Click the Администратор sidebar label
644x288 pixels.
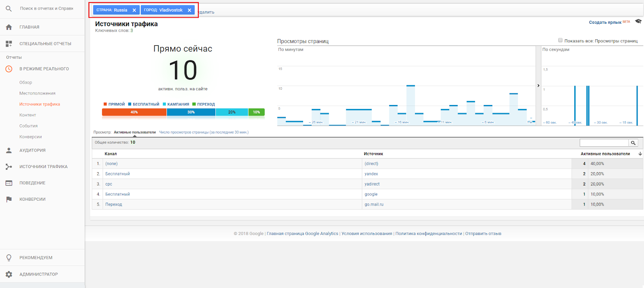coord(39,274)
